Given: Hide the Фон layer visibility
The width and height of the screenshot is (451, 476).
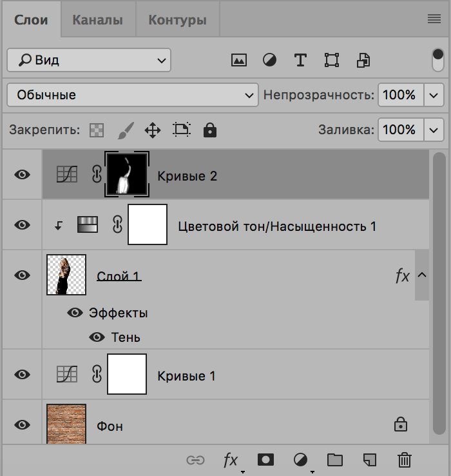Looking at the screenshot, I should [23, 425].
